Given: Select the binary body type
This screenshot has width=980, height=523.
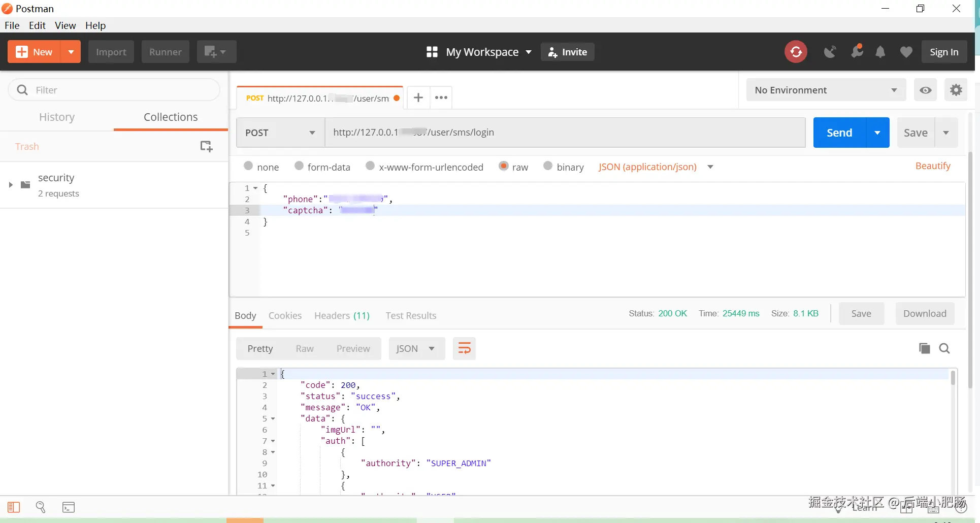Looking at the screenshot, I should 548,166.
